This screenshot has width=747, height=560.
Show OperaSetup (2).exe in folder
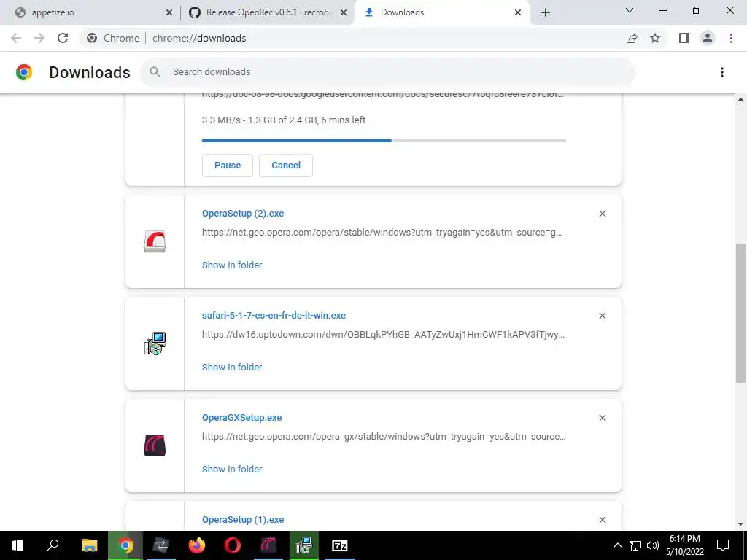pos(232,265)
